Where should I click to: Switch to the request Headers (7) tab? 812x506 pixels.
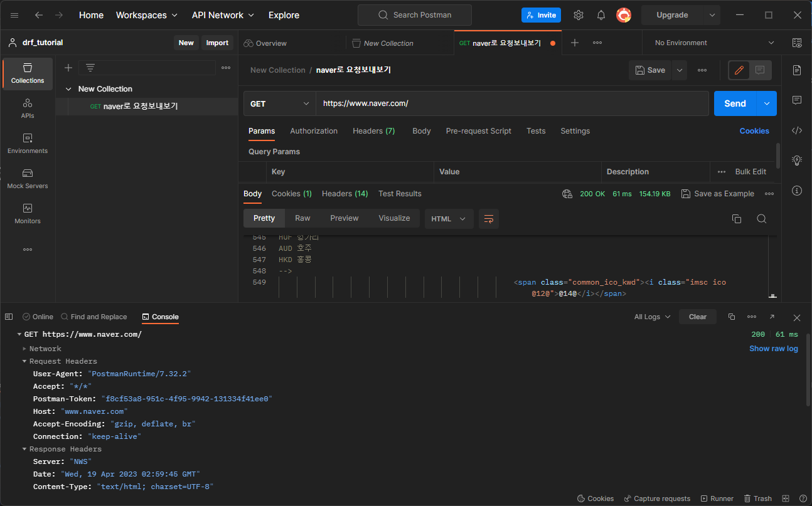[374, 131]
